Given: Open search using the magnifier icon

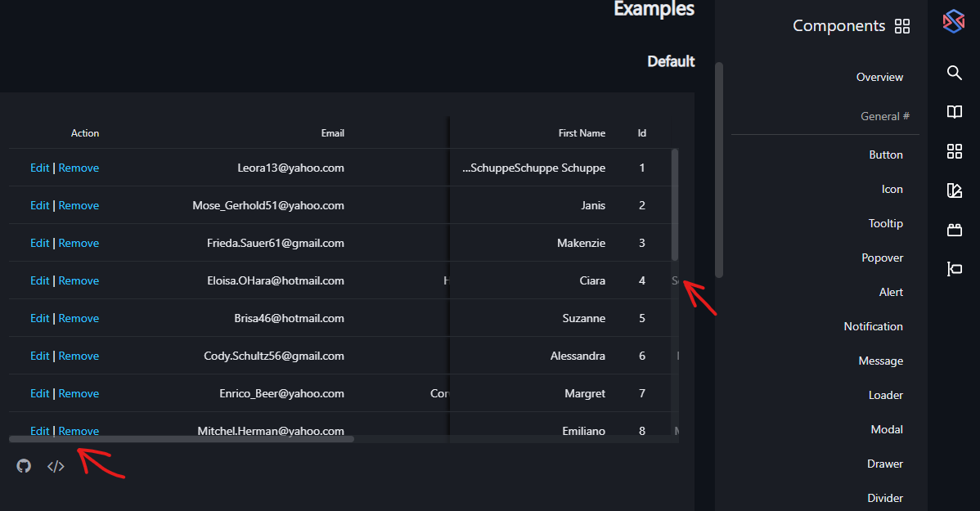Looking at the screenshot, I should click(x=954, y=73).
